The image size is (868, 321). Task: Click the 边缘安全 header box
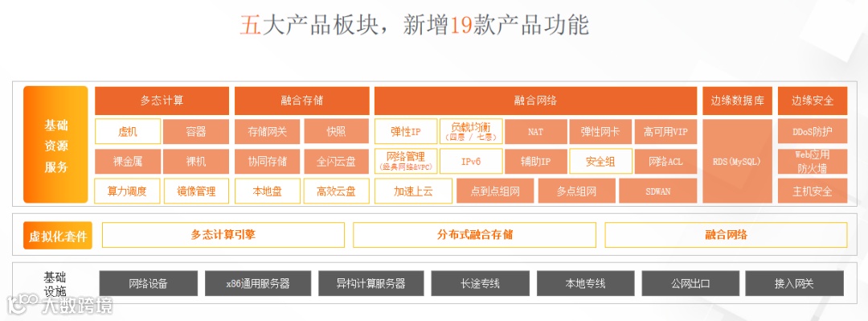pyautogui.click(x=812, y=101)
